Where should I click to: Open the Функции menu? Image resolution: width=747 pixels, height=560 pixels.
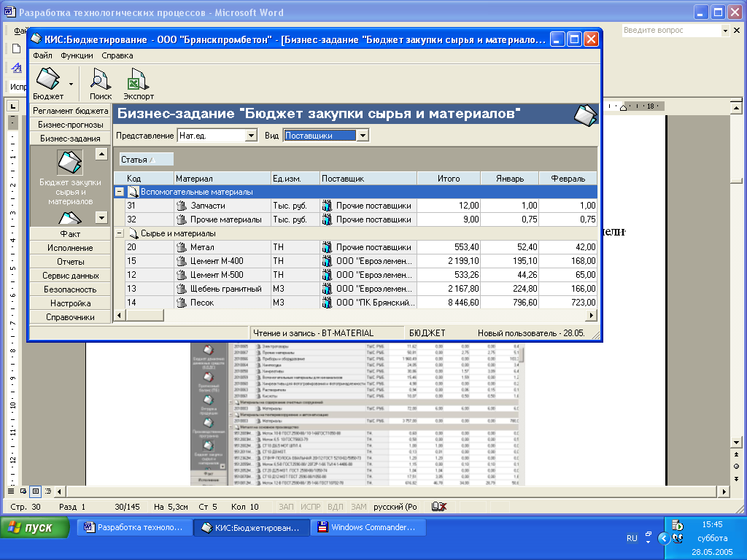tap(77, 55)
